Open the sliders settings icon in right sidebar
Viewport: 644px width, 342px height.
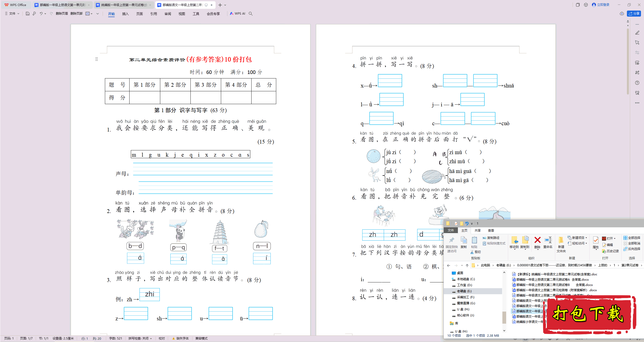click(637, 53)
